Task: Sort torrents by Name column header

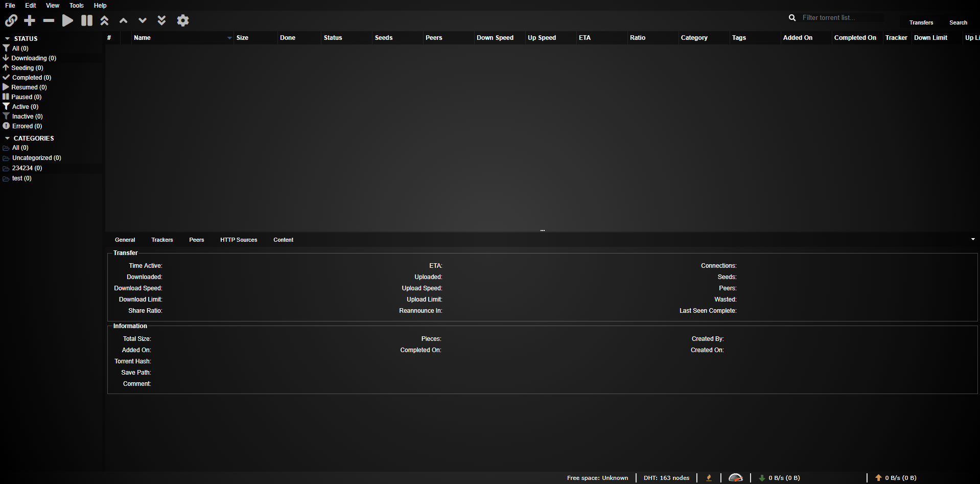Action: (x=142, y=38)
